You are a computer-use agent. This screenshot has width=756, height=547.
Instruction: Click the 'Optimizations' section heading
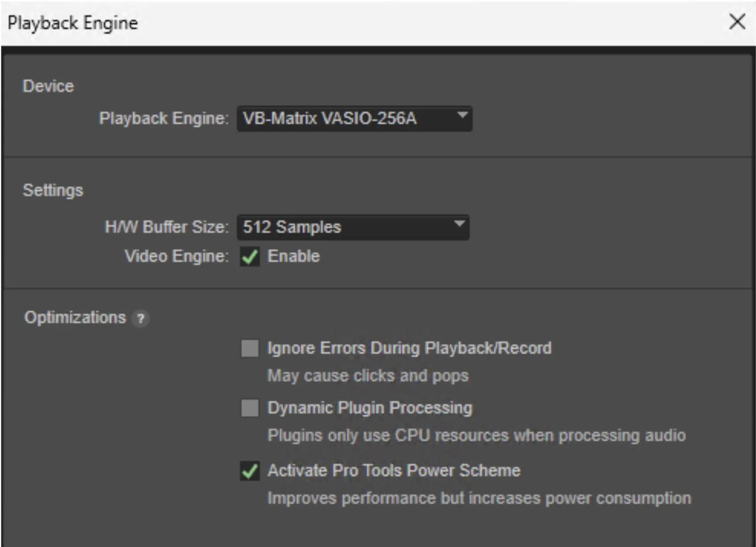(75, 318)
